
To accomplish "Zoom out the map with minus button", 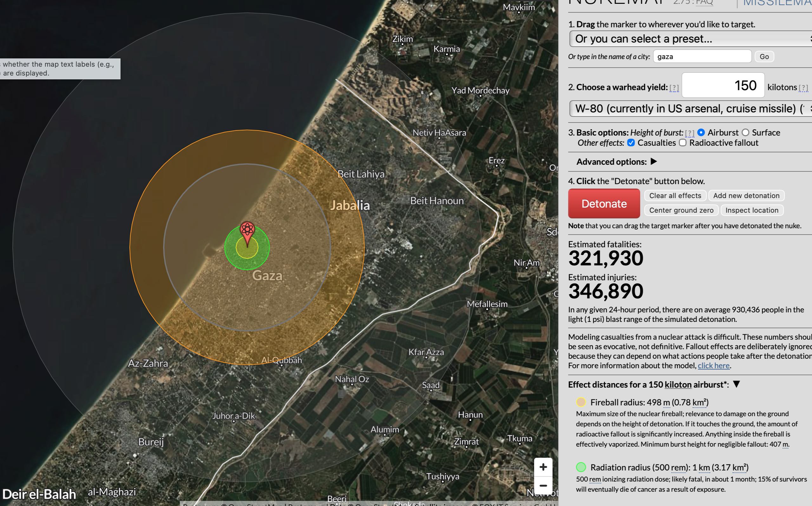I will coord(543,486).
